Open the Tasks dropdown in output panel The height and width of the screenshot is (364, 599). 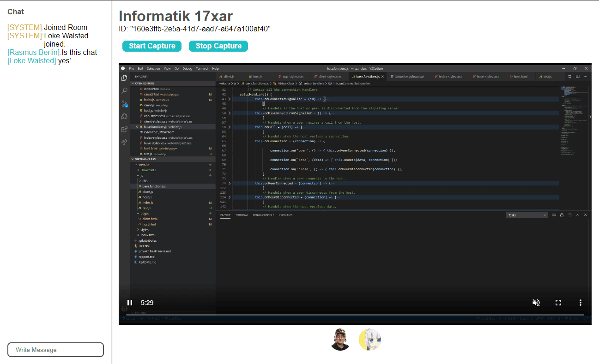click(x=527, y=215)
